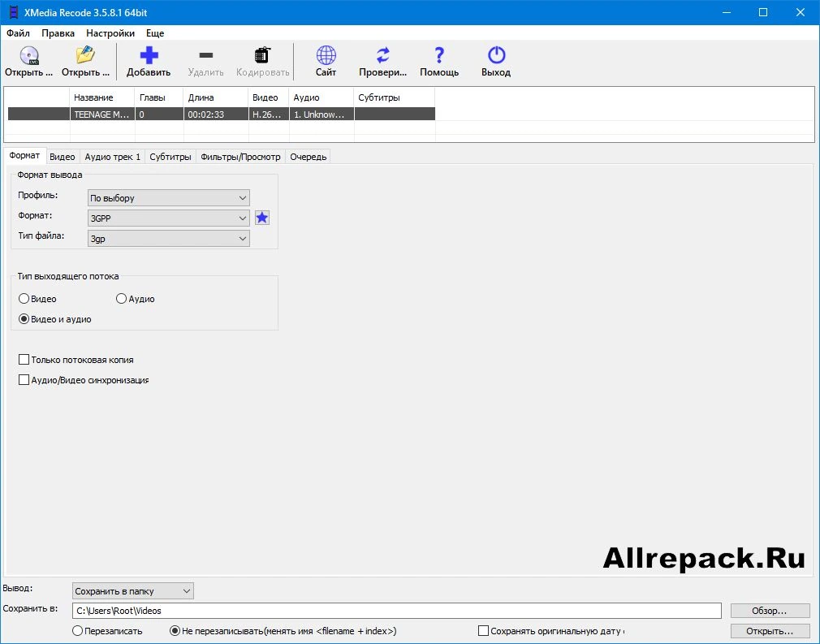The image size is (820, 644).
Task: Select the Видео и аудио radio button
Action: pyautogui.click(x=24, y=319)
